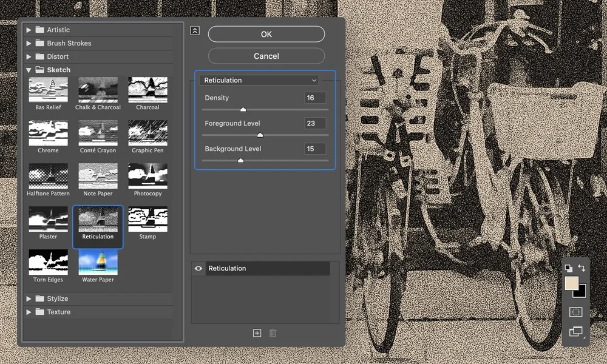Toggle visibility of the Reticulation effect layer

point(197,268)
